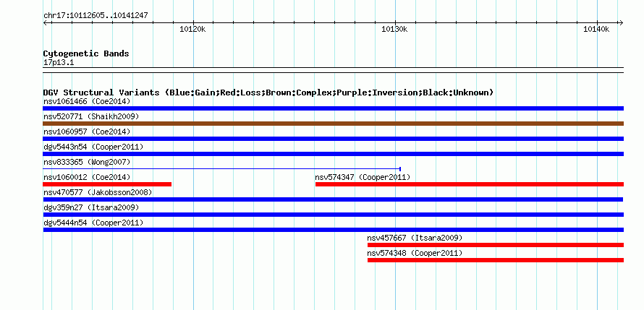Select the brown nsv520771 complex variant bar
Image resolution: width=644 pixels, height=310 pixels.
(333, 124)
